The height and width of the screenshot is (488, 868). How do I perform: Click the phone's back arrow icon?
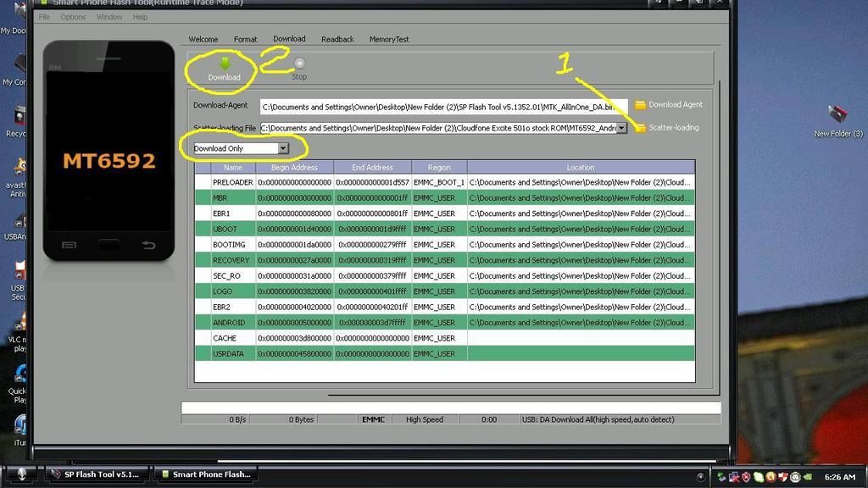tap(148, 246)
